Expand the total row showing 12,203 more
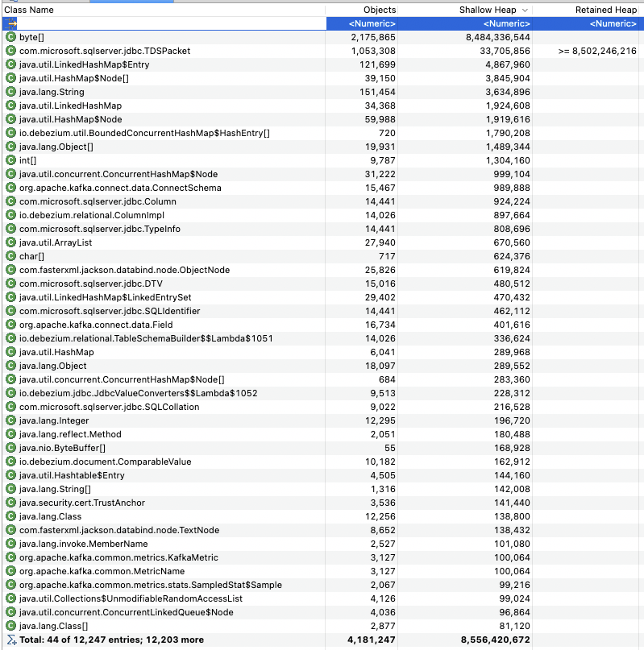 pos(111,640)
